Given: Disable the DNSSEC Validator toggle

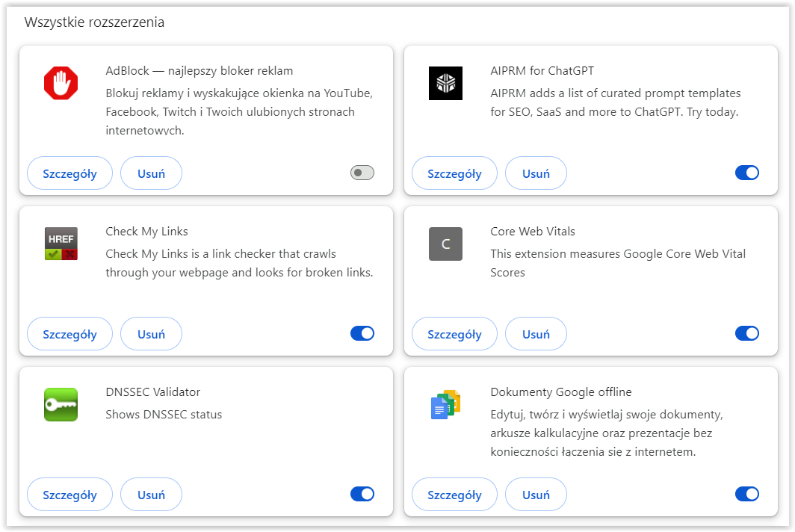Looking at the screenshot, I should pyautogui.click(x=362, y=494).
